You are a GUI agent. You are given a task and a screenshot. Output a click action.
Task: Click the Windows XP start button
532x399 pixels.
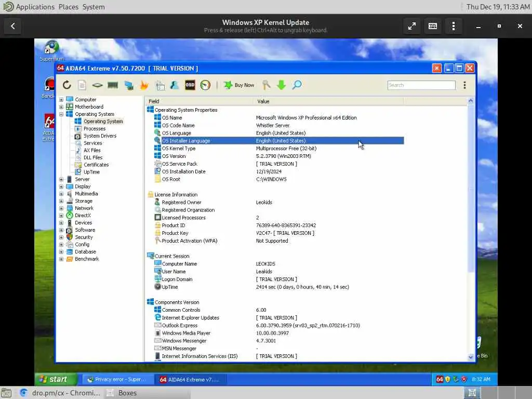[x=56, y=379]
